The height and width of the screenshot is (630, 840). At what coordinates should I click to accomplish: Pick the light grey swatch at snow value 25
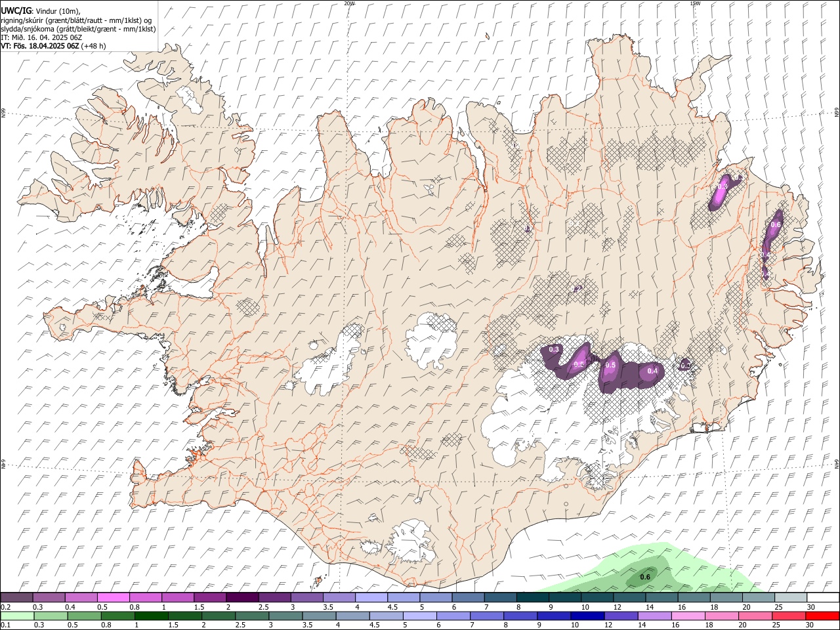pyautogui.click(x=791, y=598)
